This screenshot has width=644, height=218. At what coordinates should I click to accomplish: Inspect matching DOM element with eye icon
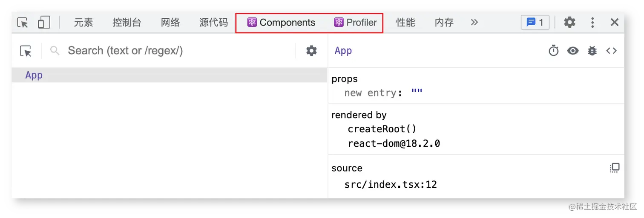point(573,51)
